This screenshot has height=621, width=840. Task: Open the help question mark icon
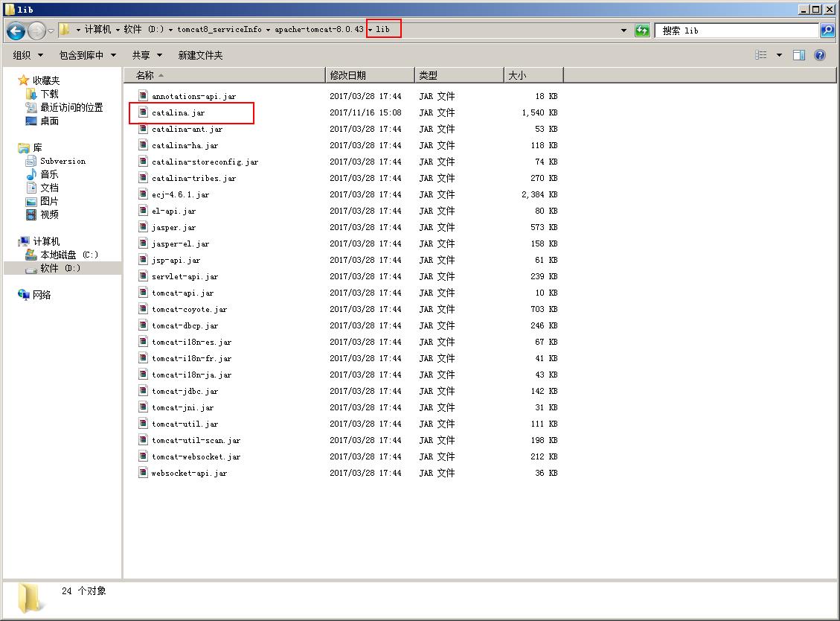tap(820, 55)
